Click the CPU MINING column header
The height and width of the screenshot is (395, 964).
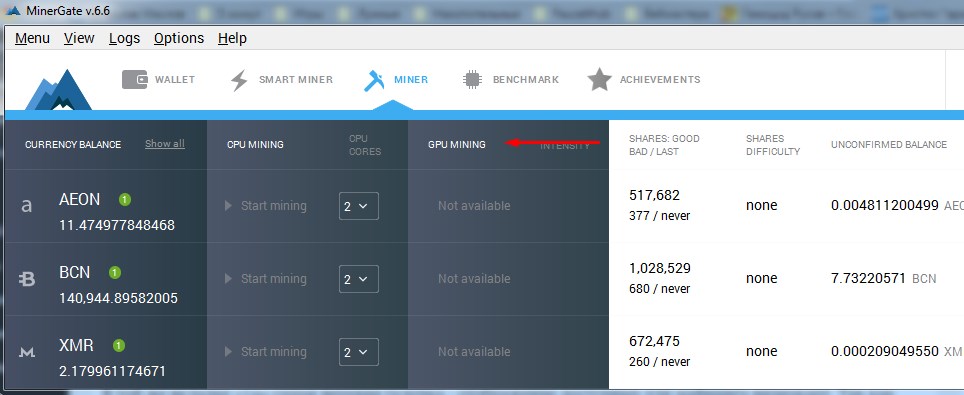point(255,145)
